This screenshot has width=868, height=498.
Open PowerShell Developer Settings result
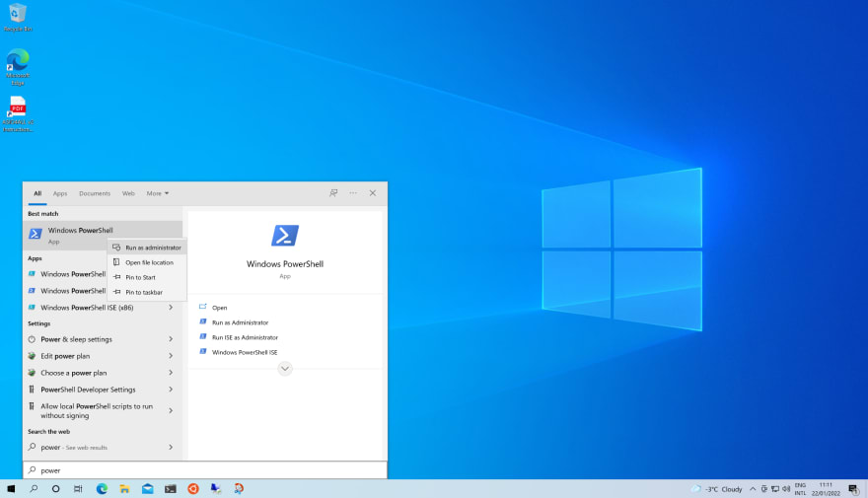point(88,390)
